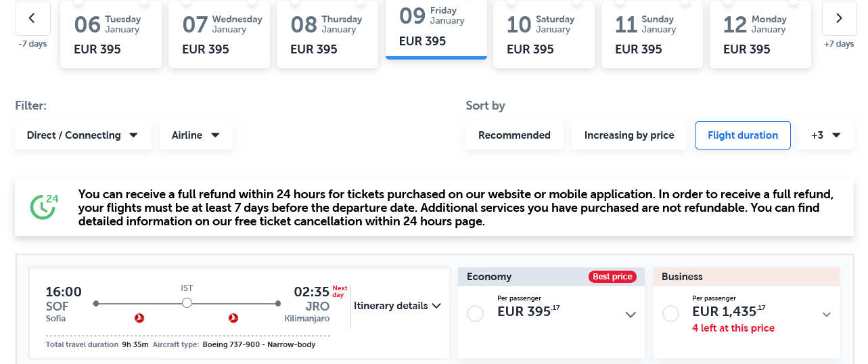Sort by Flight duration
868x364 pixels.
[x=743, y=135]
